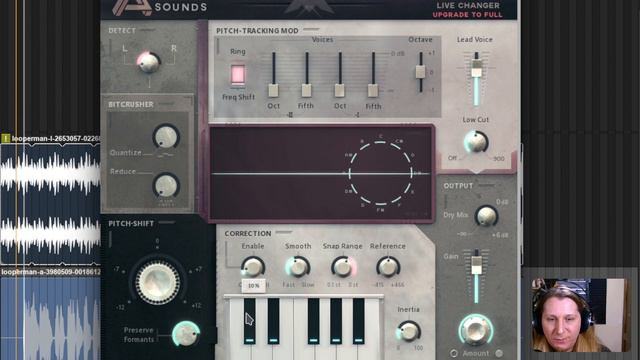640x360 pixels.
Task: Click the second Fifth voice fader
Action: pyautogui.click(x=373, y=90)
